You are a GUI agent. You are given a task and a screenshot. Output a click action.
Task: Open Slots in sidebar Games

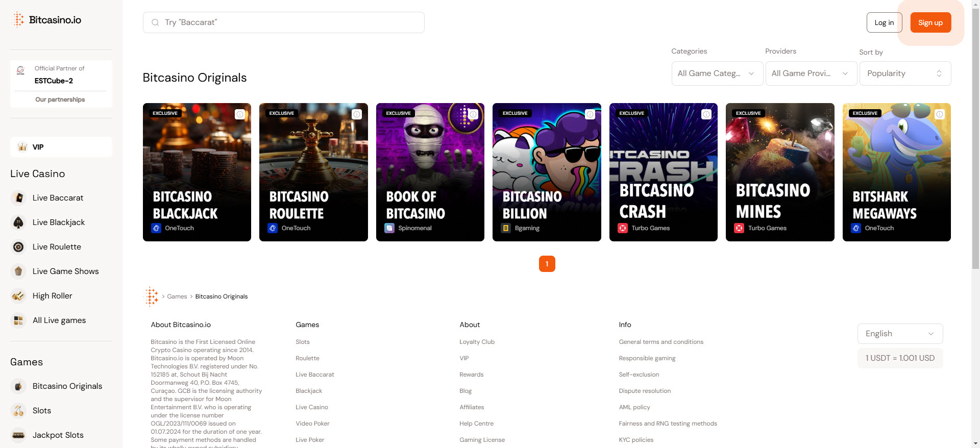(42, 411)
